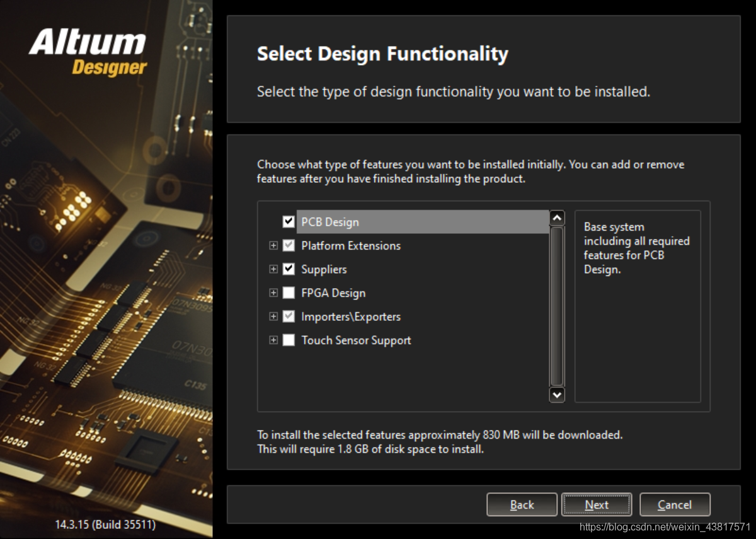
Task: Expand the FPGA Design tree node
Action: 273,293
